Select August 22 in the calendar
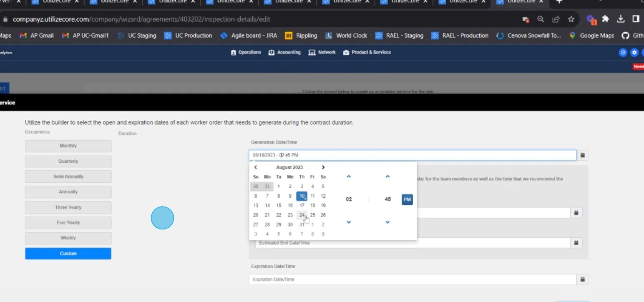The height and width of the screenshot is (302, 644). pos(279,215)
